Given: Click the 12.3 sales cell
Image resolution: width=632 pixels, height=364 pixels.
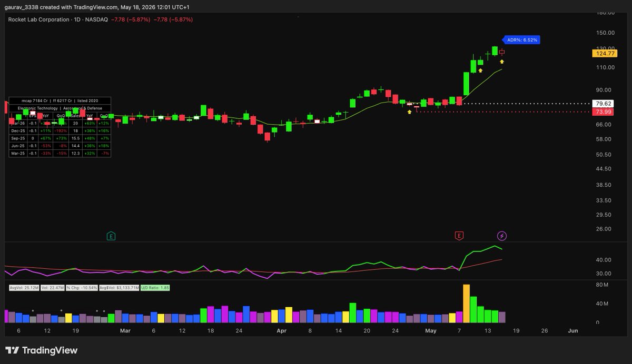Looking at the screenshot, I should coord(75,153).
